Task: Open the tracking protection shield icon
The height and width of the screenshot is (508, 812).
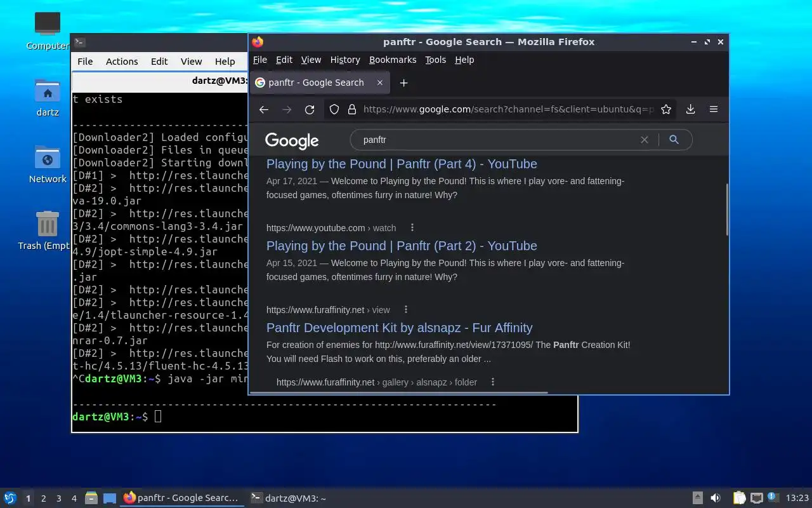Action: click(x=334, y=109)
